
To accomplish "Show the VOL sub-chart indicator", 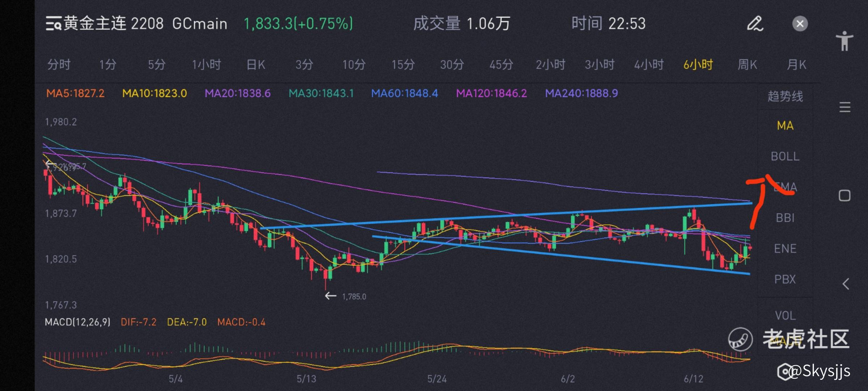I will 785,316.
